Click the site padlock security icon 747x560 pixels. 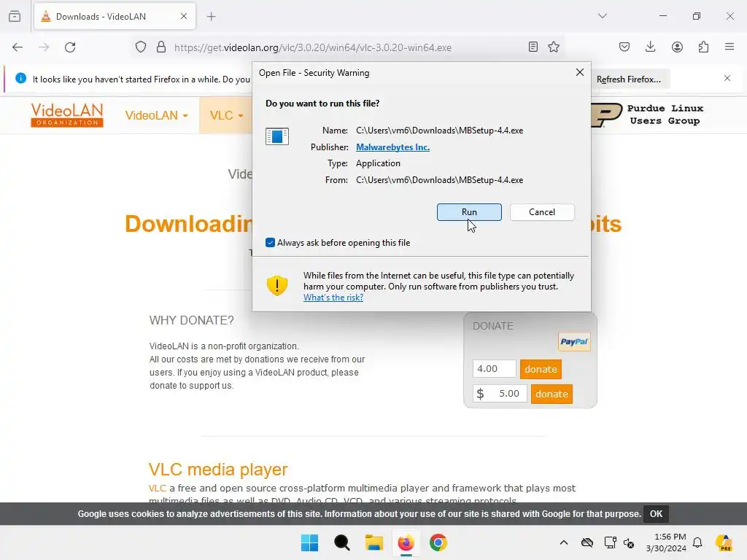click(161, 47)
